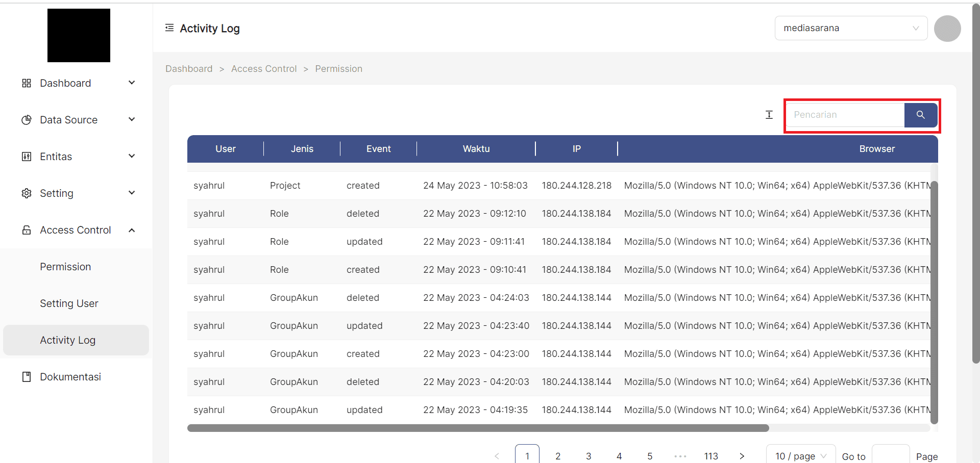Click the hamburger icon beside Activity Log title
Viewport: 980px width, 463px height.
tap(169, 28)
